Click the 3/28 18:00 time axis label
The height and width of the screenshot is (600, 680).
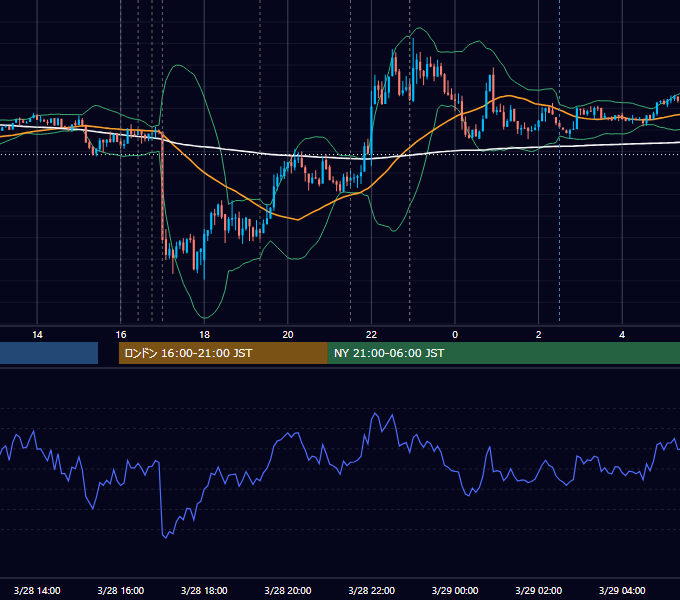point(204,590)
